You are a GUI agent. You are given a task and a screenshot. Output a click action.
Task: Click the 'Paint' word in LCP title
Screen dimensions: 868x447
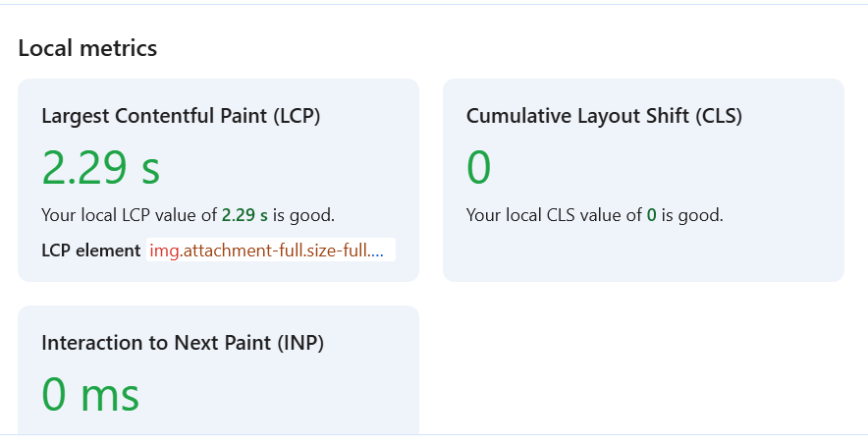tap(242, 116)
